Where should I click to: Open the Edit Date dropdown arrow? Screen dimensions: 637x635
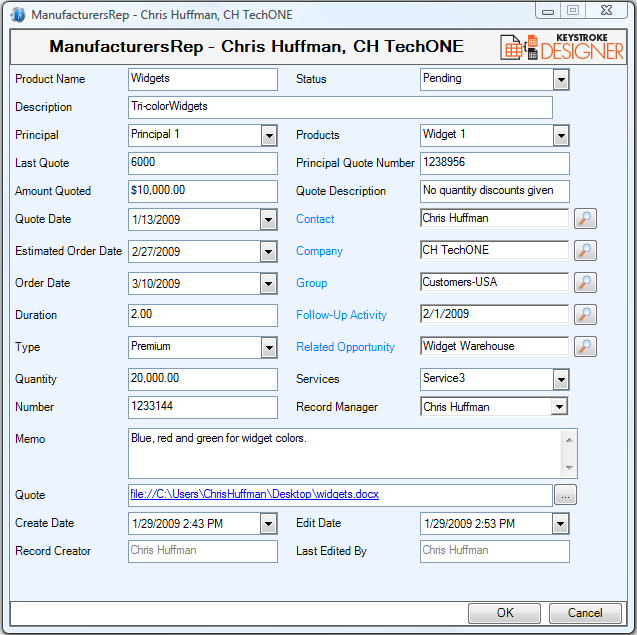pyautogui.click(x=560, y=524)
